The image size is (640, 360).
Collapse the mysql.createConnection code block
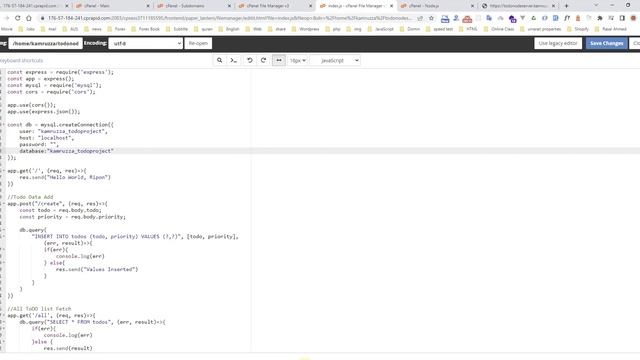coord(4,124)
